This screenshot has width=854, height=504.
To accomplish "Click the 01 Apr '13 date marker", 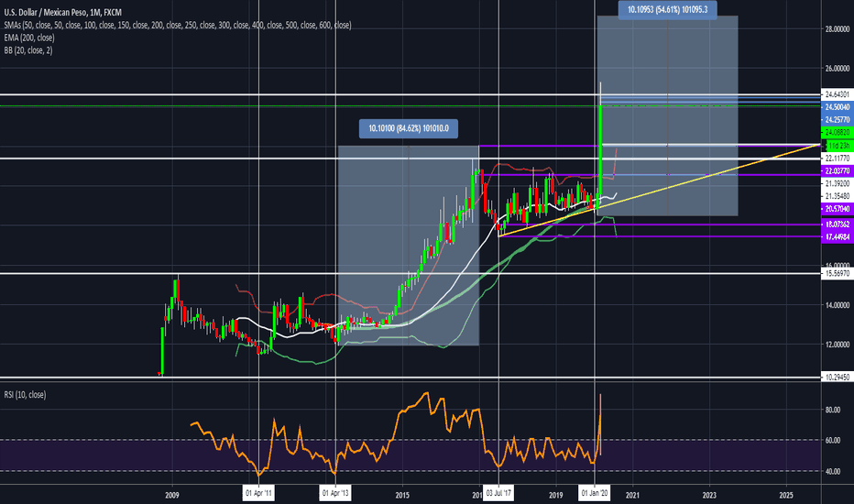I will (335, 494).
